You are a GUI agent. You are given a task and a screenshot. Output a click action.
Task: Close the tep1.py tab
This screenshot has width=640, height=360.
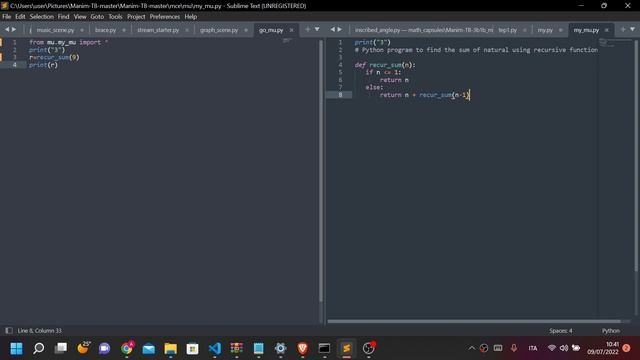524,30
